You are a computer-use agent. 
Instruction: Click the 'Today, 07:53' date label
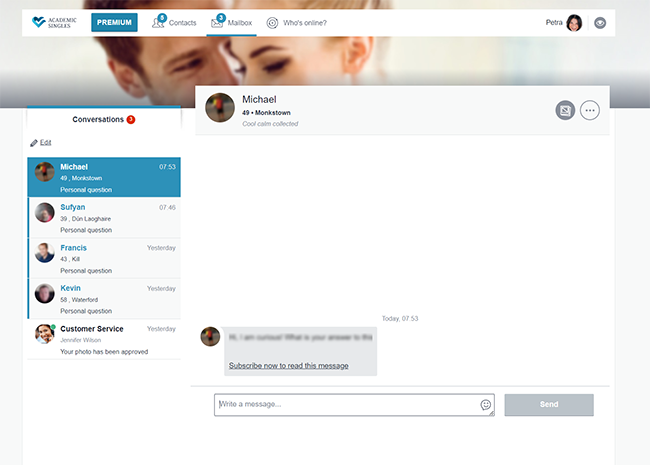coord(400,319)
